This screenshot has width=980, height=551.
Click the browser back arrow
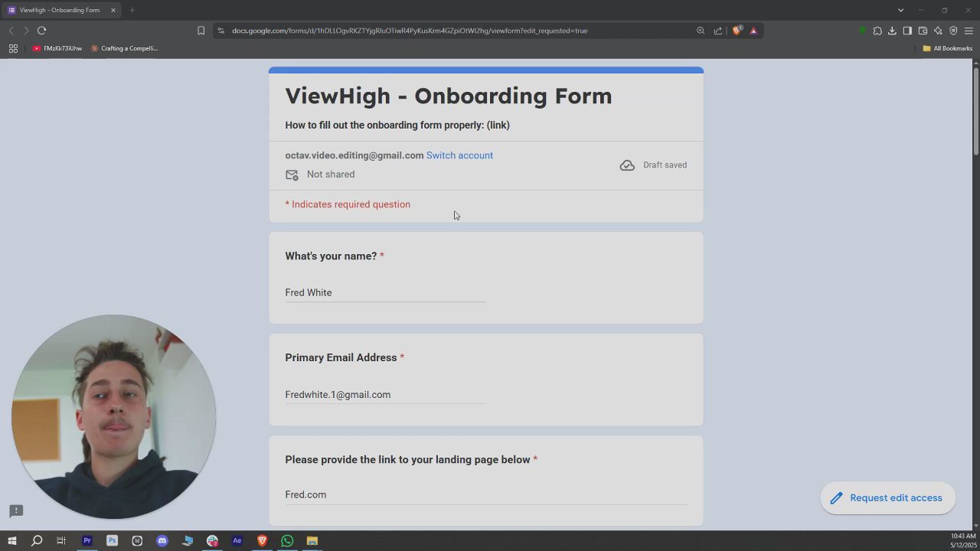[x=11, y=31]
